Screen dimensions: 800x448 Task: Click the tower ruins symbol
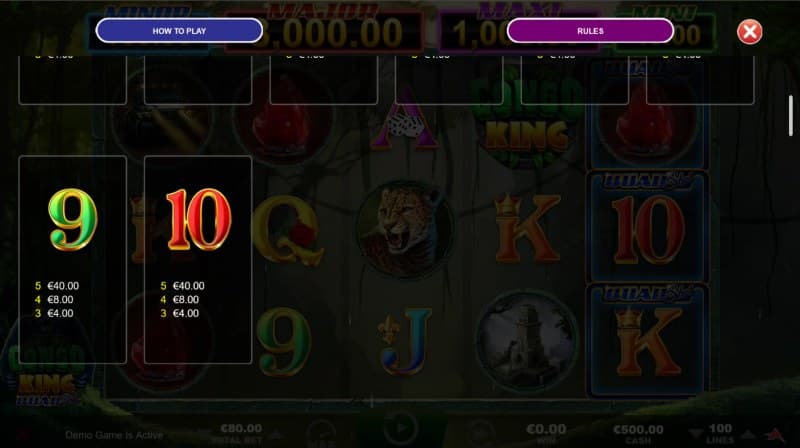pyautogui.click(x=527, y=340)
